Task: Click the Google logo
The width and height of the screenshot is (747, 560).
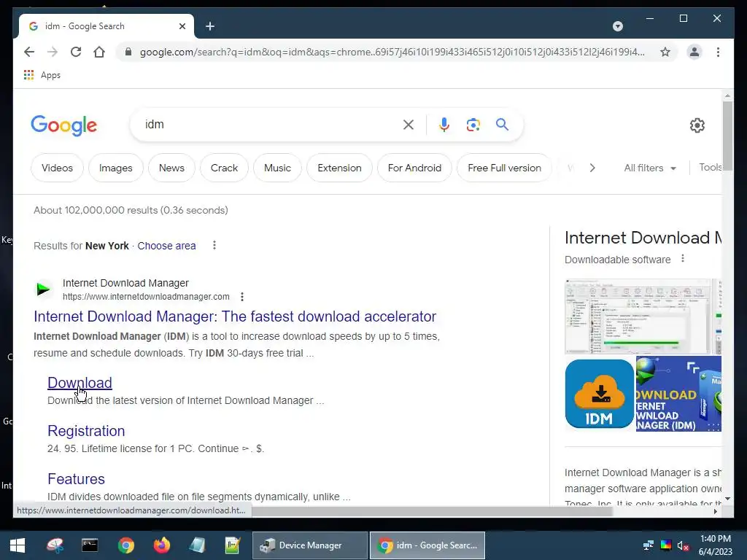Action: pyautogui.click(x=64, y=125)
